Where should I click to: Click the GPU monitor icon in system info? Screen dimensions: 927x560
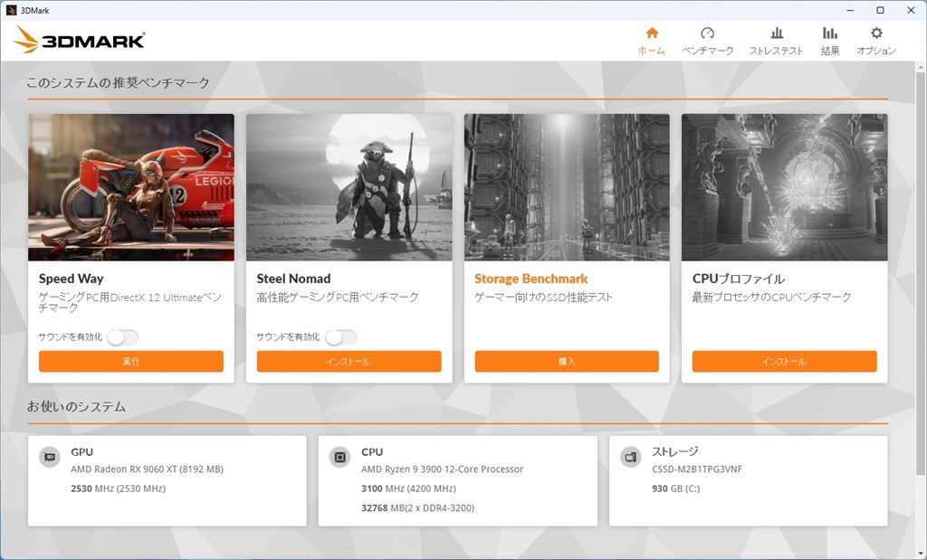click(49, 457)
